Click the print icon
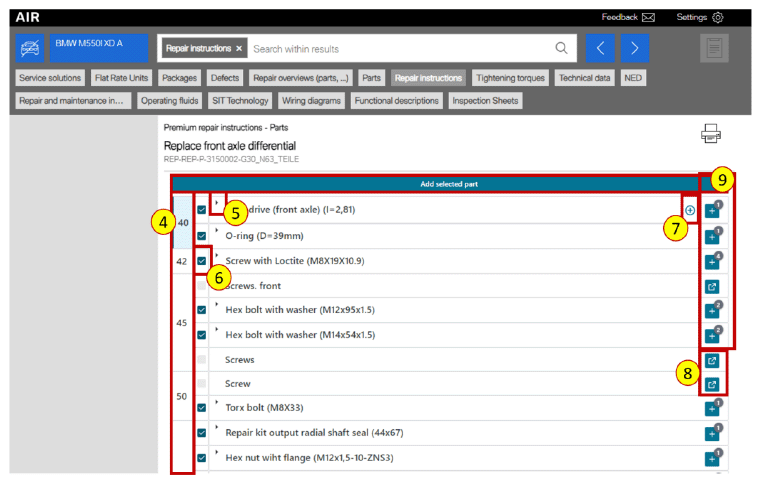Image resolution: width=761 pixels, height=484 pixels. (711, 135)
